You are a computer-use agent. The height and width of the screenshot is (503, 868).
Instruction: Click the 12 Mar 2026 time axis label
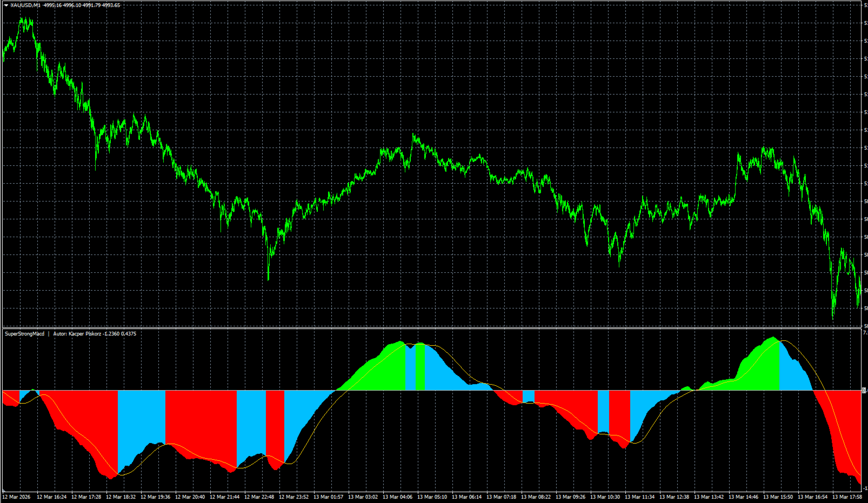[17, 497]
